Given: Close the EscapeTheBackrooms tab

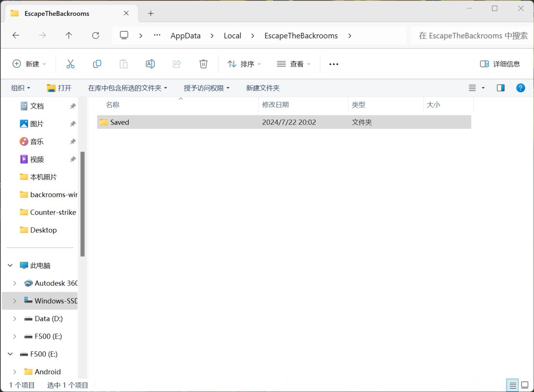Looking at the screenshot, I should pyautogui.click(x=126, y=13).
